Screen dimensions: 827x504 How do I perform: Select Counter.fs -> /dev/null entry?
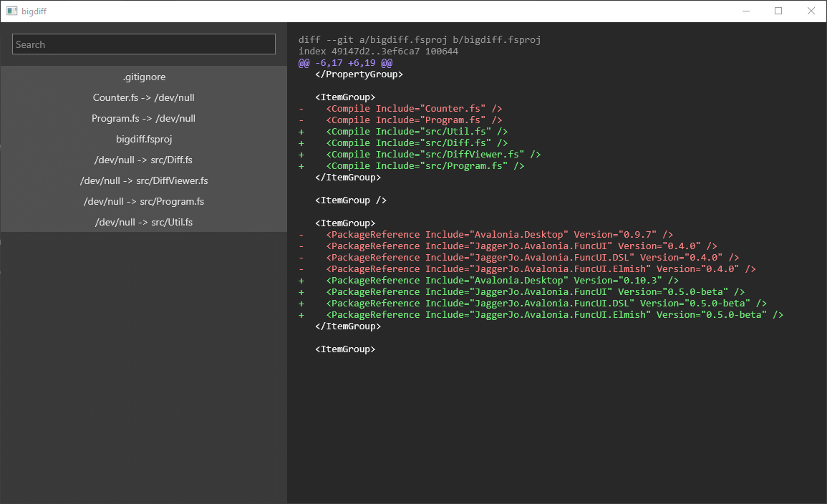pos(144,97)
